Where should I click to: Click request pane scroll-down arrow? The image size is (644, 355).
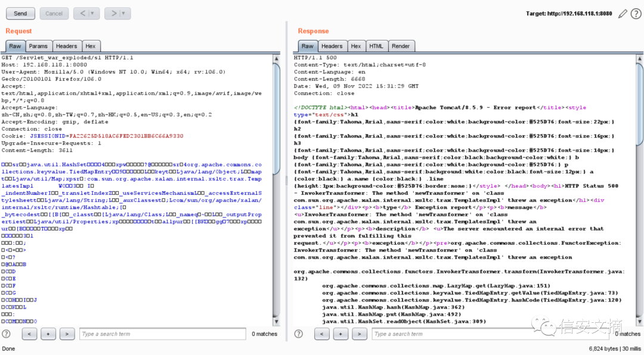click(x=277, y=322)
